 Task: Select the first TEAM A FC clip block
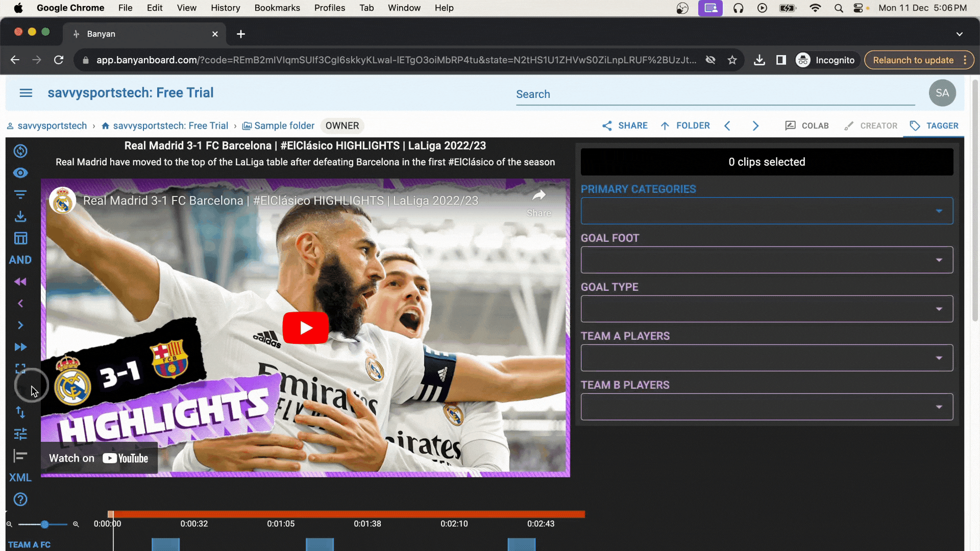click(x=165, y=544)
